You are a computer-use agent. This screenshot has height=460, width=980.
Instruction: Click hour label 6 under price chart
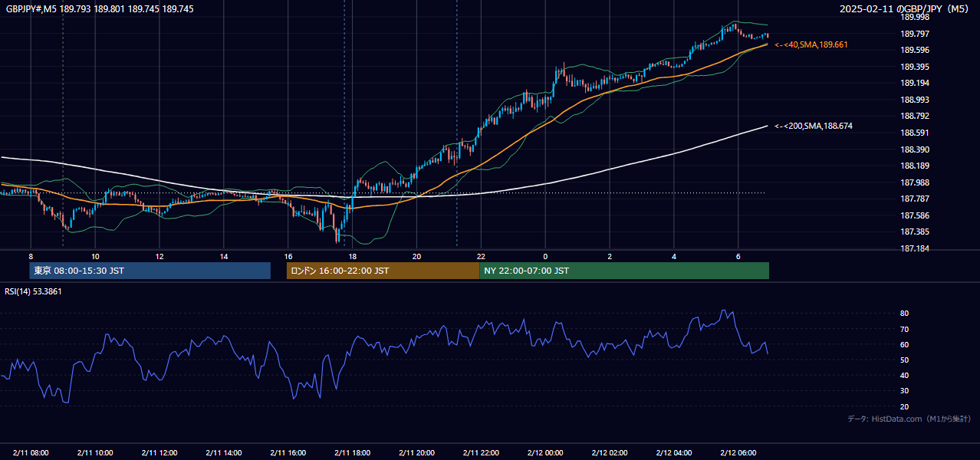pyautogui.click(x=738, y=256)
